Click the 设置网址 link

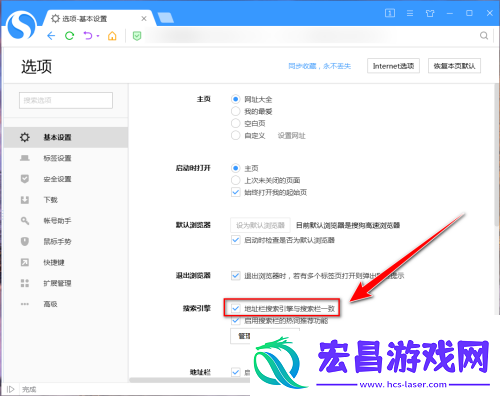click(x=292, y=136)
